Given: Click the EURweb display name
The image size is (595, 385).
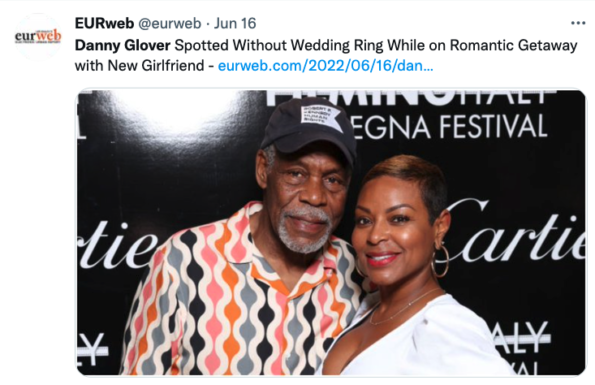Looking at the screenshot, I should [104, 23].
